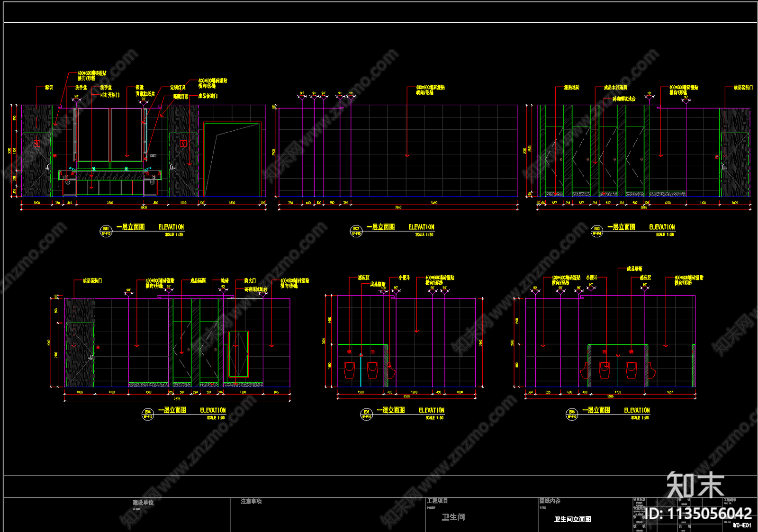Select the '工程项目' heading in title block
The width and height of the screenshot is (758, 532).
437,501
